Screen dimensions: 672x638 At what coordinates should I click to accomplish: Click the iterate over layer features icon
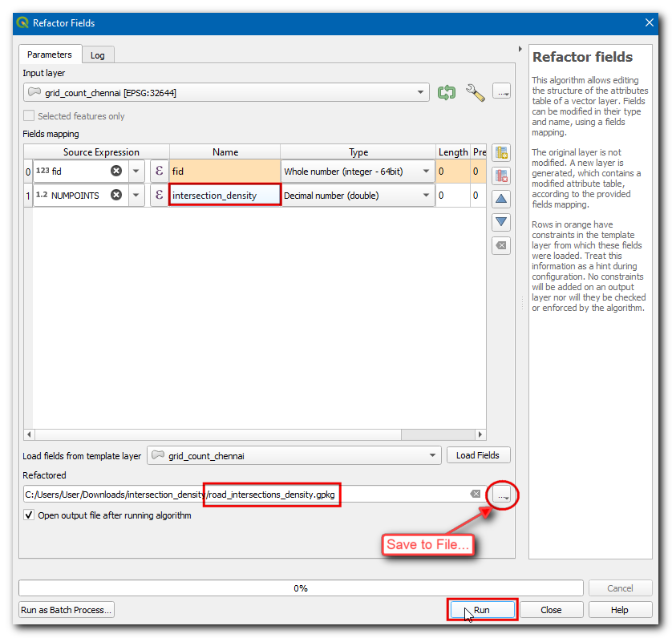click(x=447, y=93)
